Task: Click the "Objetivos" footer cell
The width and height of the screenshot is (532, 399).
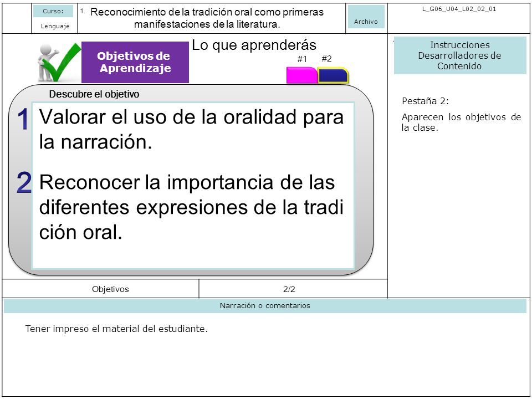Action: (x=100, y=289)
